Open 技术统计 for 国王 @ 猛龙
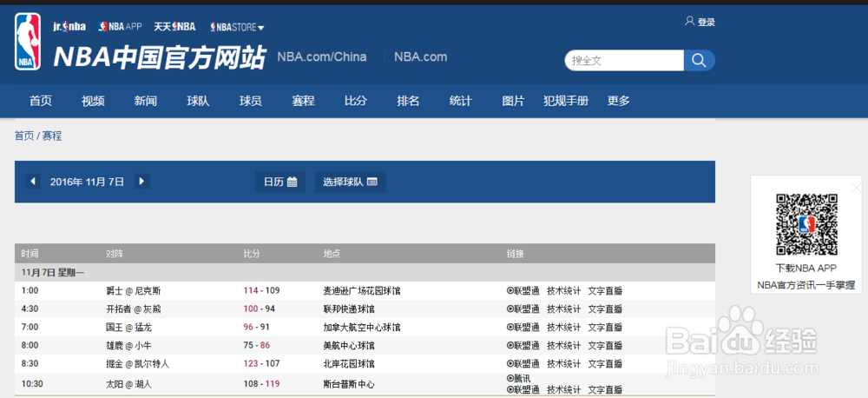The height and width of the screenshot is (398, 868). tap(564, 328)
